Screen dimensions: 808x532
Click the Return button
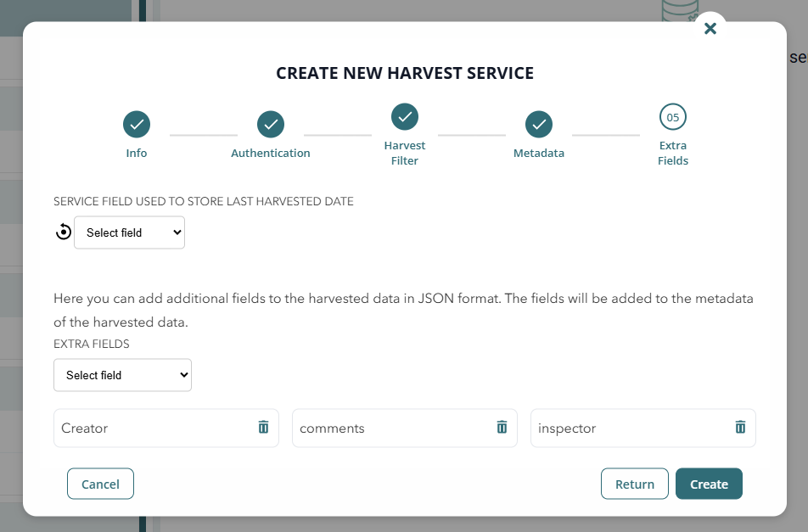[635, 484]
